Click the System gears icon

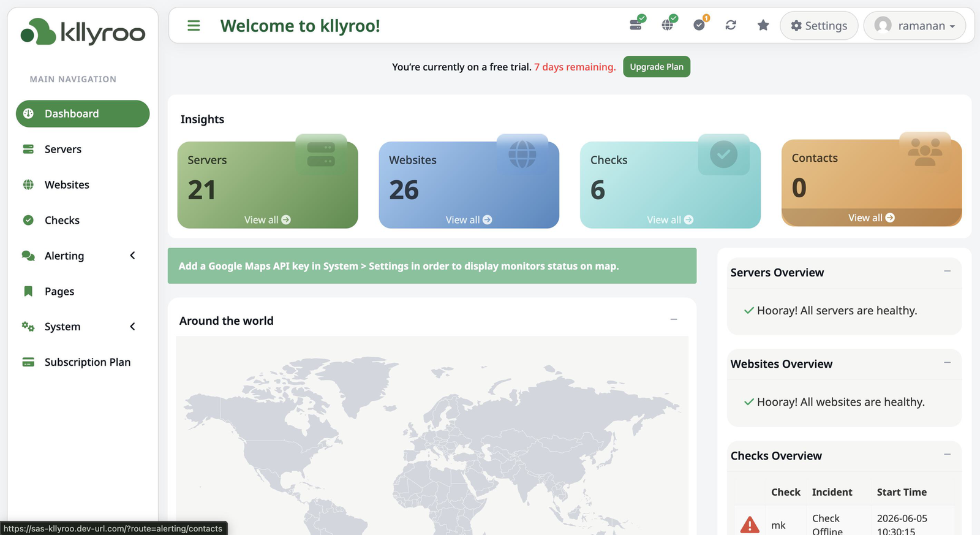click(28, 327)
